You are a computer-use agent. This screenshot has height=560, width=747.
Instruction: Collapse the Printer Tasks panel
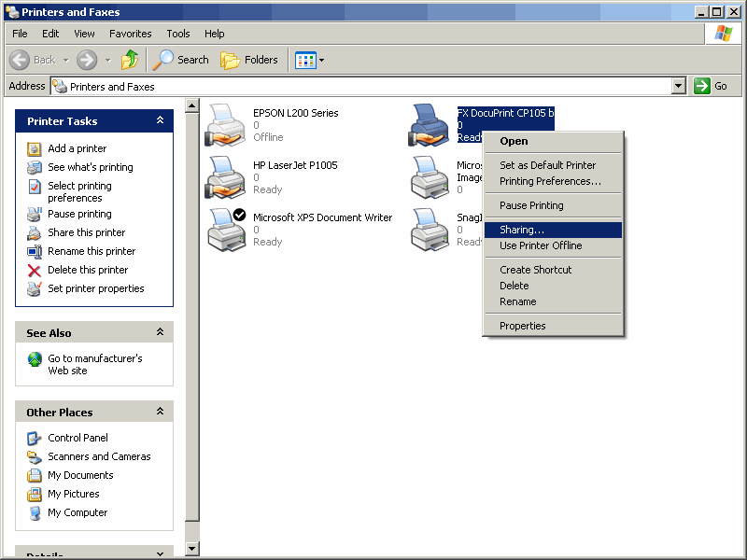(160, 120)
